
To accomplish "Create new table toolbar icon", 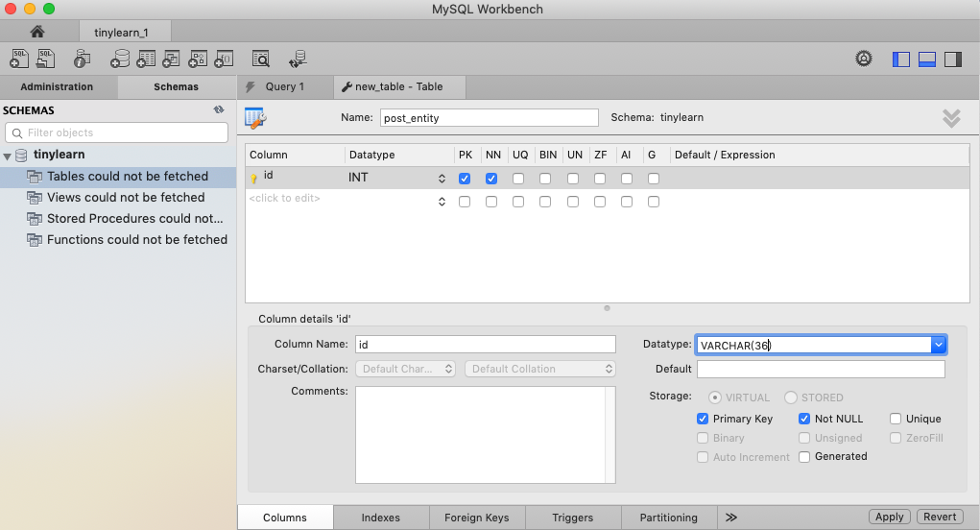I will pyautogui.click(x=146, y=59).
